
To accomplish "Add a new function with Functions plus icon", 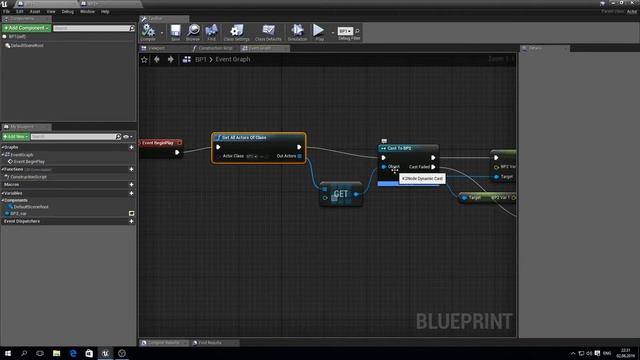I will coord(131,169).
